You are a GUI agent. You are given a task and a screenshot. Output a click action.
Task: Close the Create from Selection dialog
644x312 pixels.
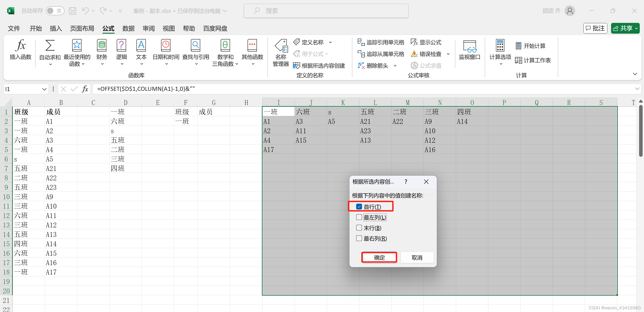point(426,181)
